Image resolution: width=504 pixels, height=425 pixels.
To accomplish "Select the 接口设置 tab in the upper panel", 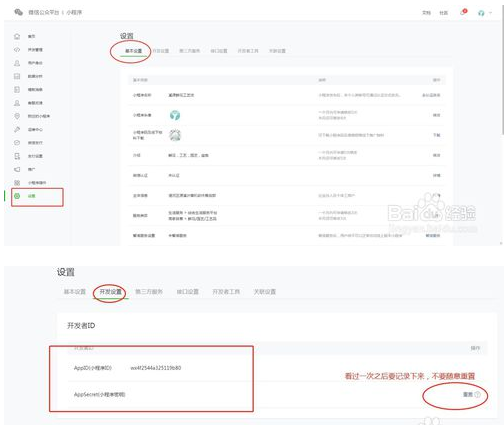I will coord(219,51).
